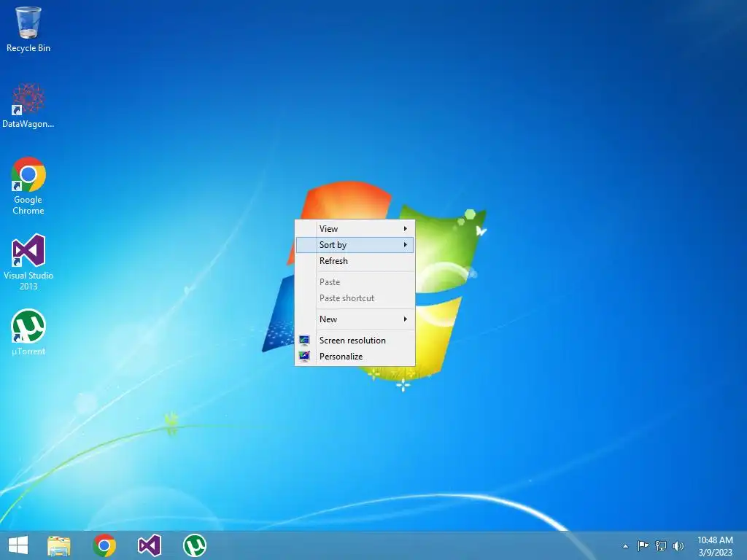Open the taskbar clock showing 10:48 AM
This screenshot has width=747, height=560.
tap(715, 546)
